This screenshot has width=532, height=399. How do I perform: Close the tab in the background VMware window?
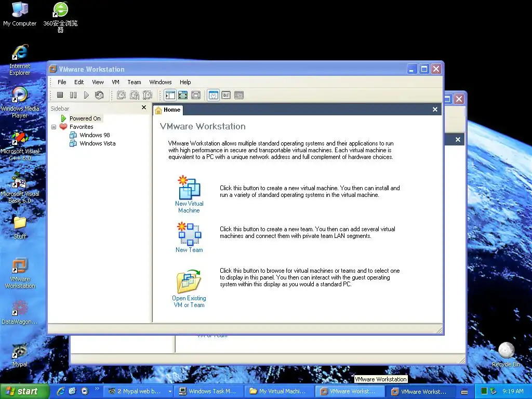point(458,139)
